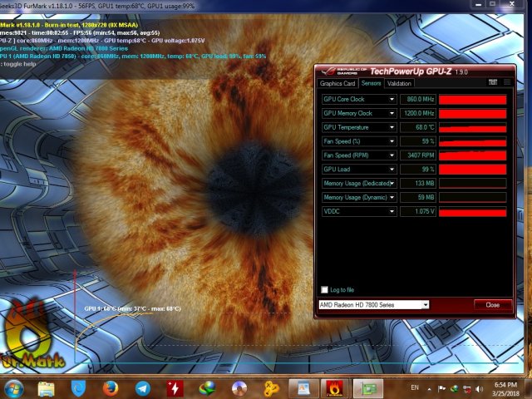Click the Internet Download Manager taskbar icon

[x=207, y=388]
